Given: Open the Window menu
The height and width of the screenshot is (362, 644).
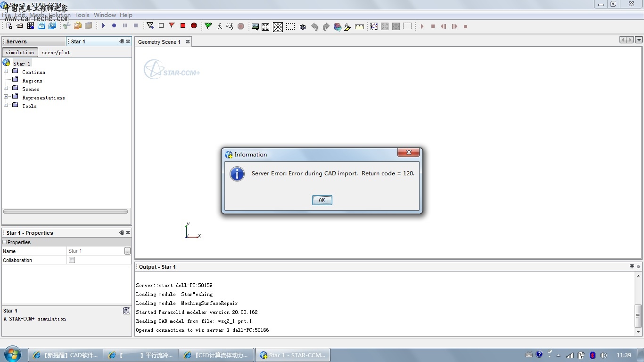Looking at the screenshot, I should [105, 15].
